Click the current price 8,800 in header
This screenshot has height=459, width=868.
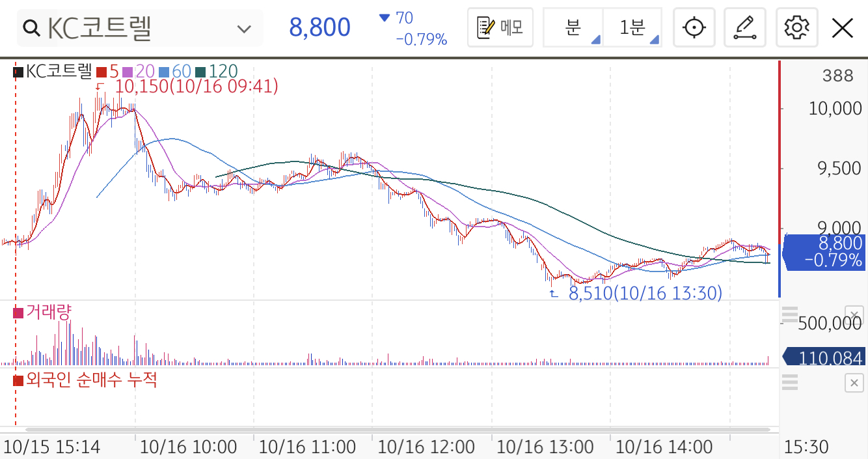coord(319,27)
